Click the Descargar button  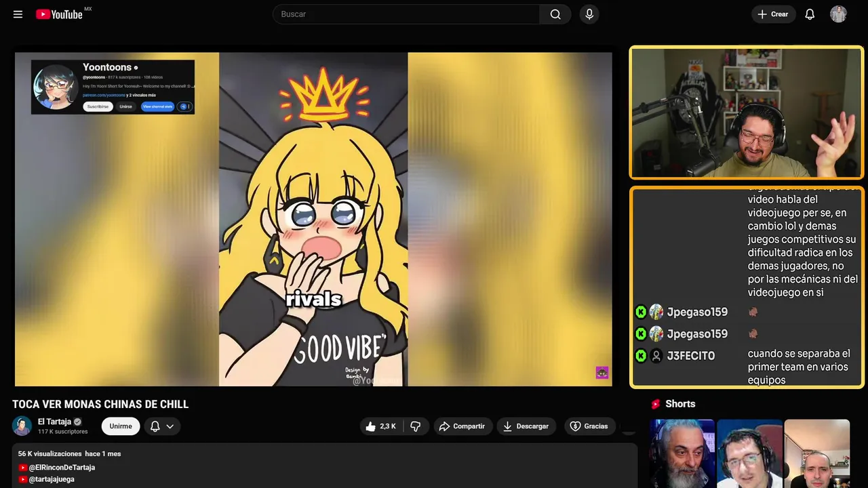tap(526, 426)
